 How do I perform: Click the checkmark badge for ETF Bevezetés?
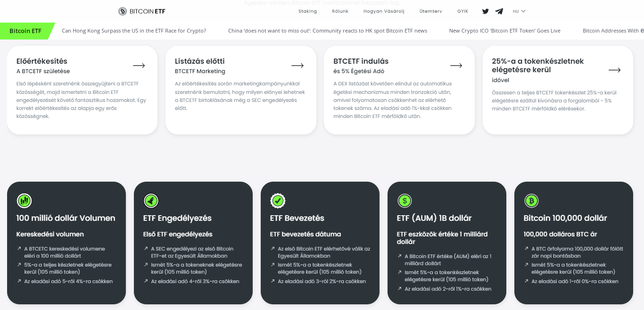click(x=278, y=201)
